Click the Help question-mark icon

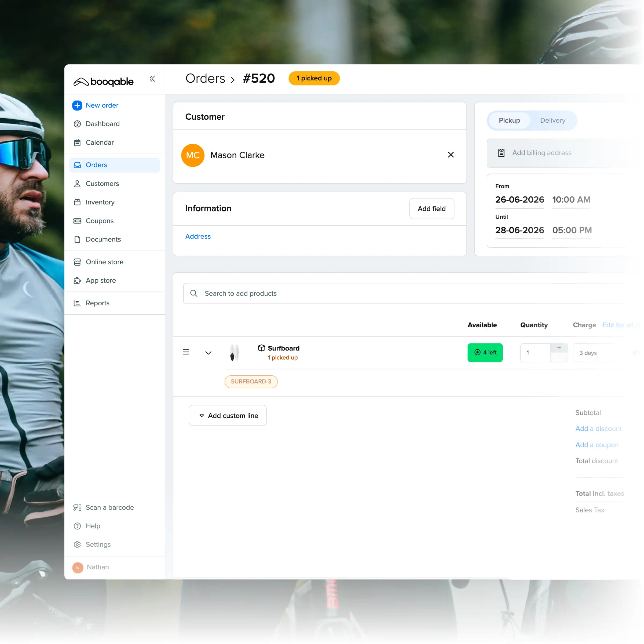[x=77, y=526]
